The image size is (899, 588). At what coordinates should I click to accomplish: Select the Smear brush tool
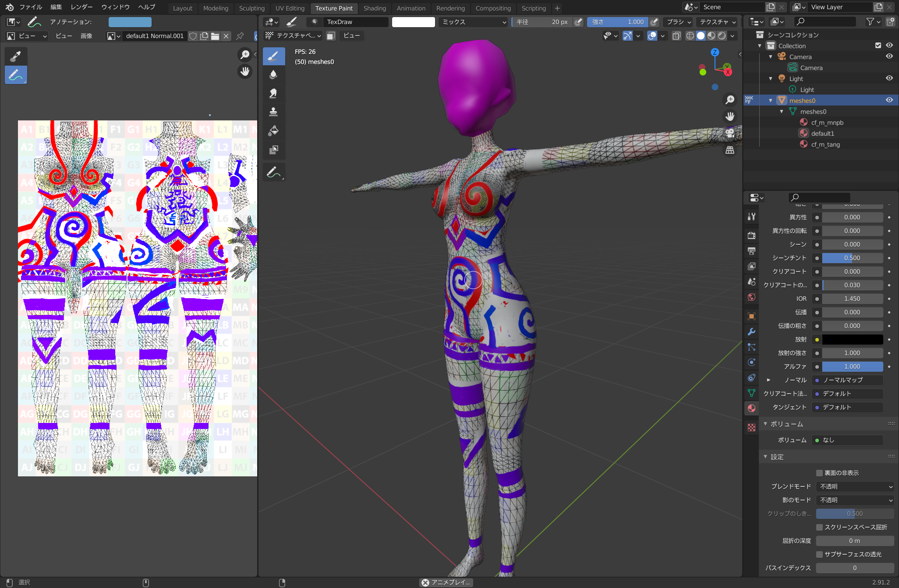click(273, 93)
